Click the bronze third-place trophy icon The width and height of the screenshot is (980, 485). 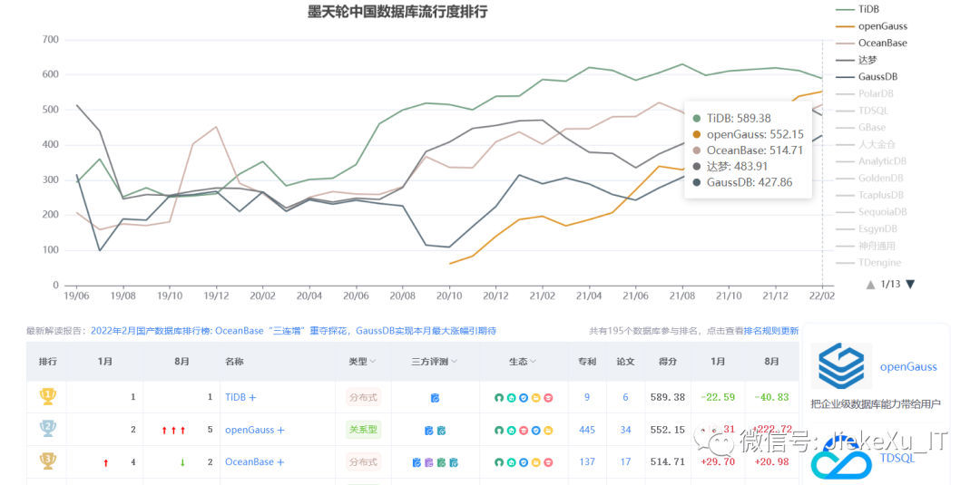(x=48, y=461)
